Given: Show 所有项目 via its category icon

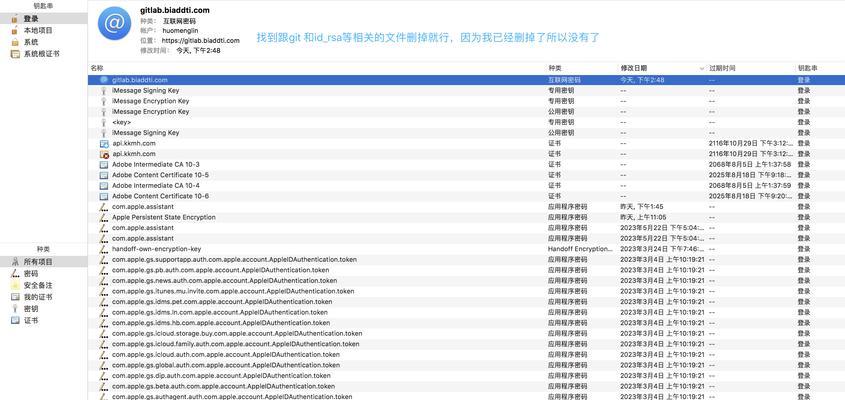Looking at the screenshot, I should 15,261.
